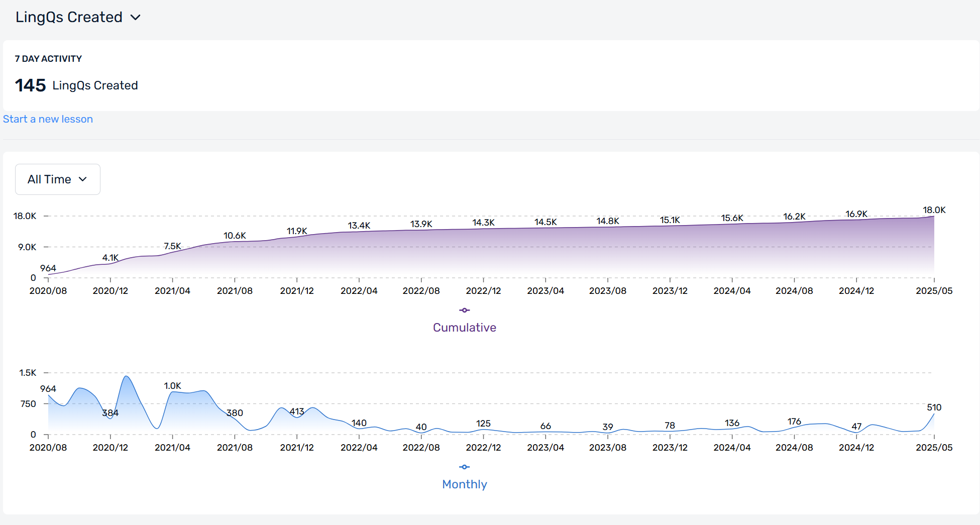
Task: Click the 7 DAY ACTIVITY heading
Action: pyautogui.click(x=48, y=59)
